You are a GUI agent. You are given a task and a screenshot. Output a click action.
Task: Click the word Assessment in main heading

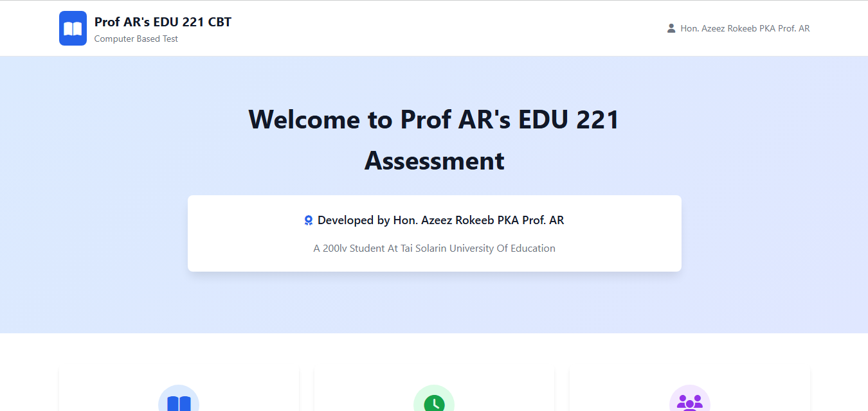(434, 161)
